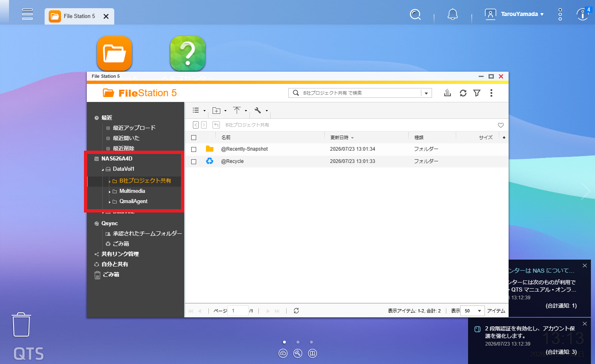Open the create folder dropdown
Image resolution: width=595 pixels, height=364 pixels.
219,111
